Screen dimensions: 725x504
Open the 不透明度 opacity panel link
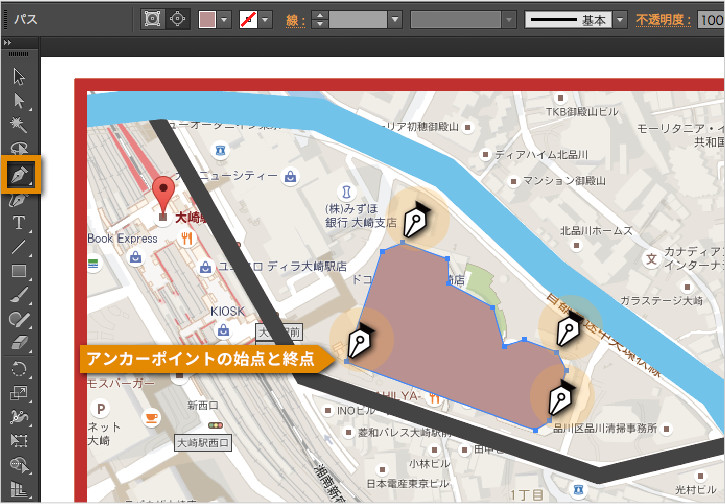pos(664,20)
